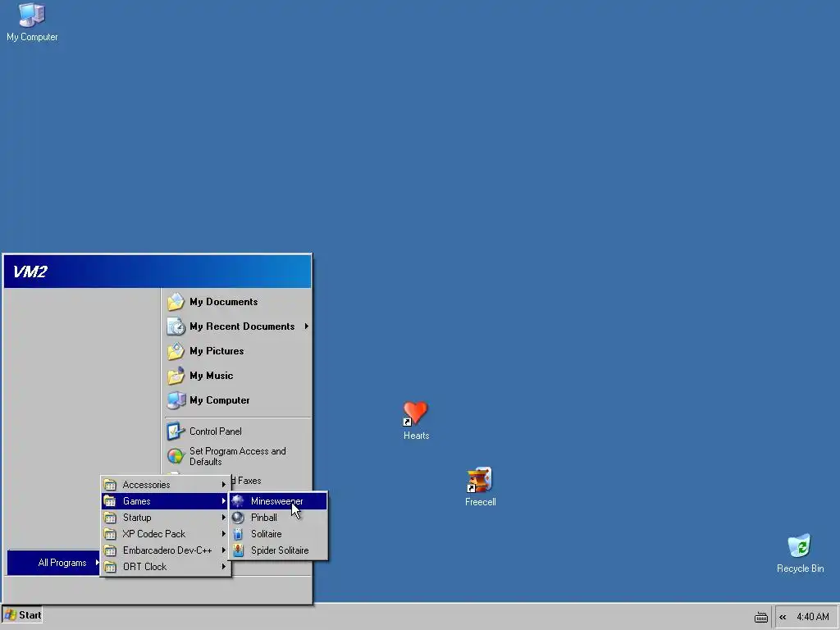The width and height of the screenshot is (840, 630).
Task: Click the Games folder icon
Action: click(110, 501)
